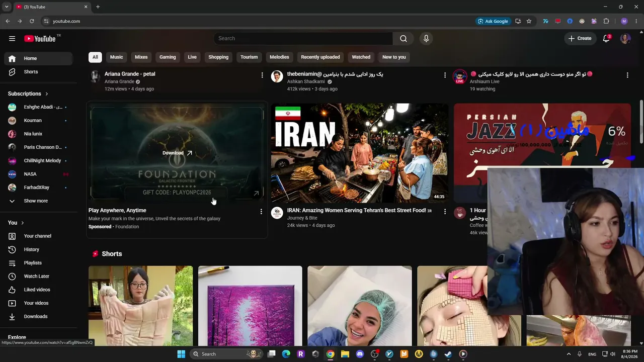Image resolution: width=644 pixels, height=362 pixels.
Task: Open Liked videos
Action: pos(38,290)
